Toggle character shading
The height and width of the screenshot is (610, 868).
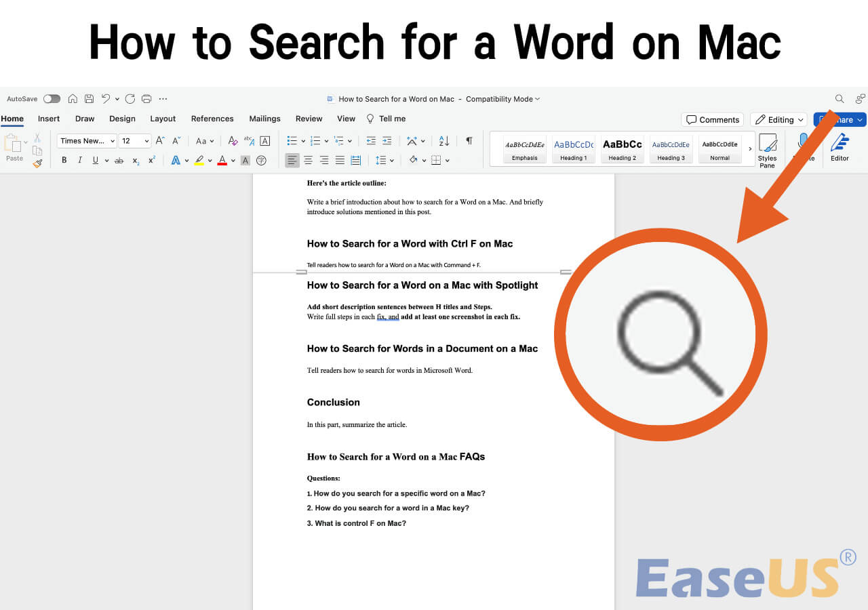[x=245, y=161]
